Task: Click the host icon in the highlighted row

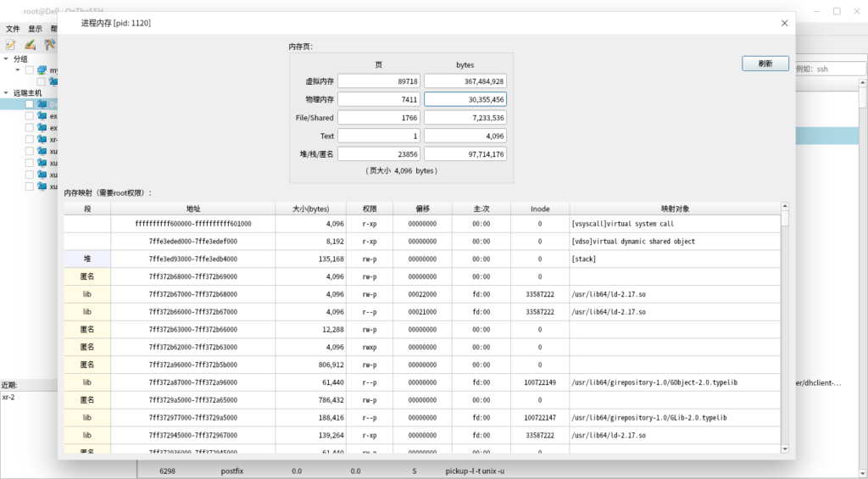Action: point(42,104)
